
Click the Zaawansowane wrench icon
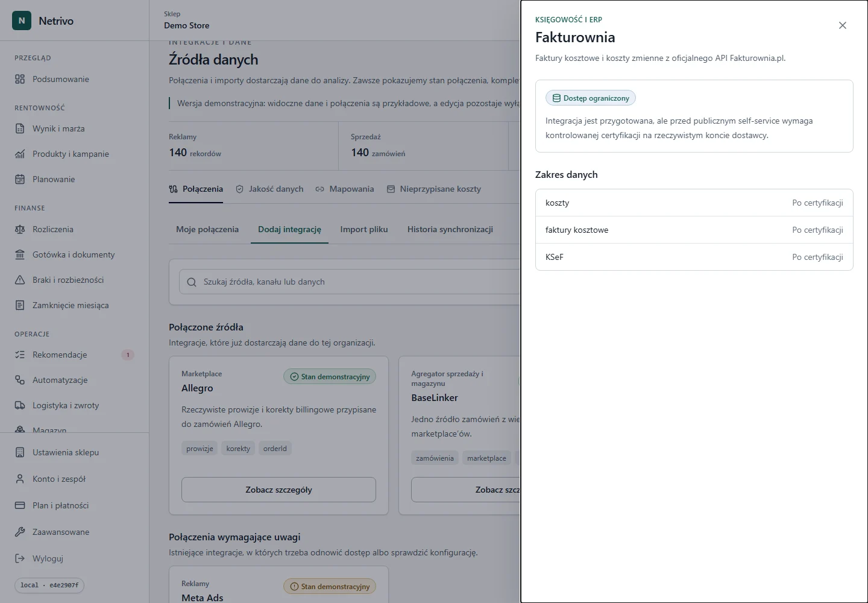pos(20,532)
